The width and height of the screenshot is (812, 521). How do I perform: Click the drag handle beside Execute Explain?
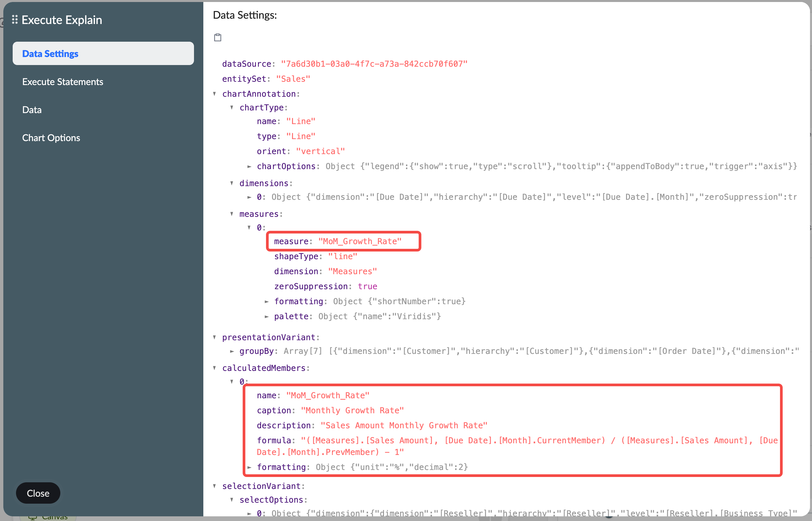point(15,19)
